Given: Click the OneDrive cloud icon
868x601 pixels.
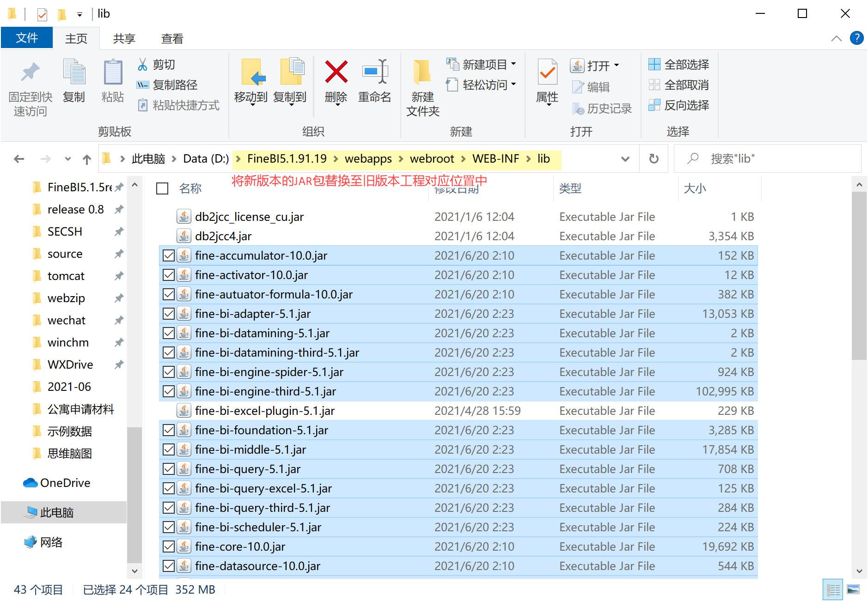Looking at the screenshot, I should pos(31,483).
